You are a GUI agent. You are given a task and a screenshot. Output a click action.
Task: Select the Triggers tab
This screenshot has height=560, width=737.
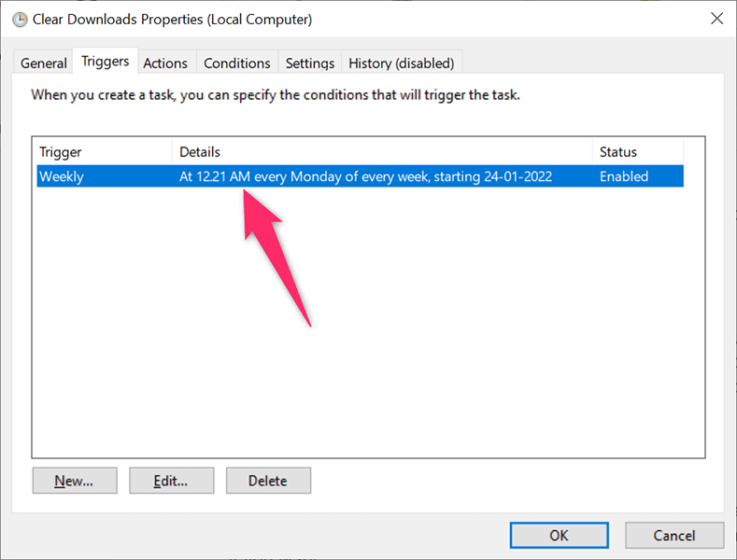[106, 62]
